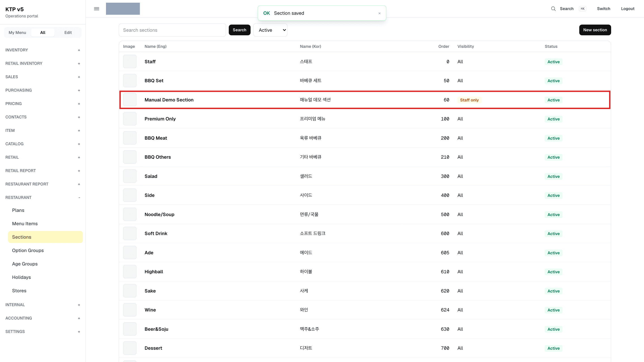Click the Order column header
The image size is (644, 362).
coord(443,46)
